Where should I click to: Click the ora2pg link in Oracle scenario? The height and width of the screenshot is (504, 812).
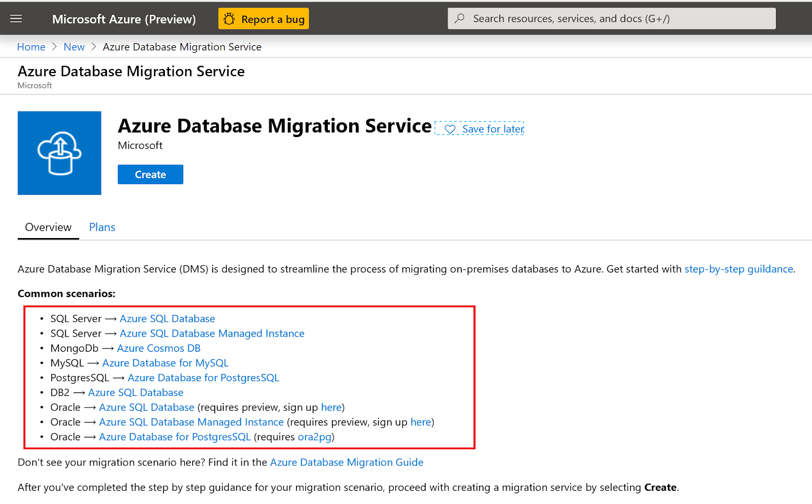click(314, 436)
